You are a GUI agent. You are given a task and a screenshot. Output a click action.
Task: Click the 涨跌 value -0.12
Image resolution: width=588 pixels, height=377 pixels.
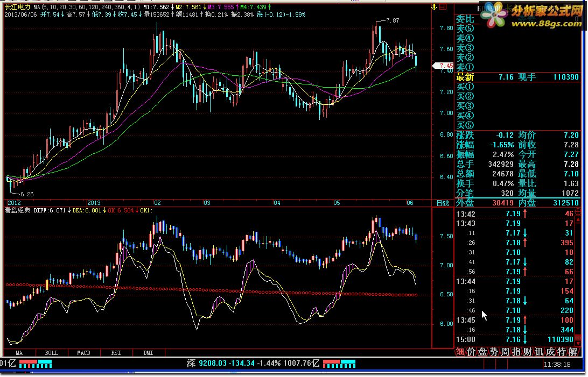505,135
